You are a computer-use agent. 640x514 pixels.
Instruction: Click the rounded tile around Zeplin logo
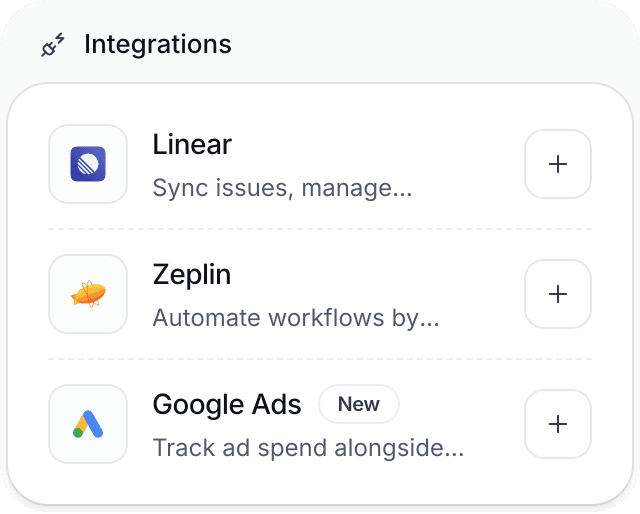88,294
